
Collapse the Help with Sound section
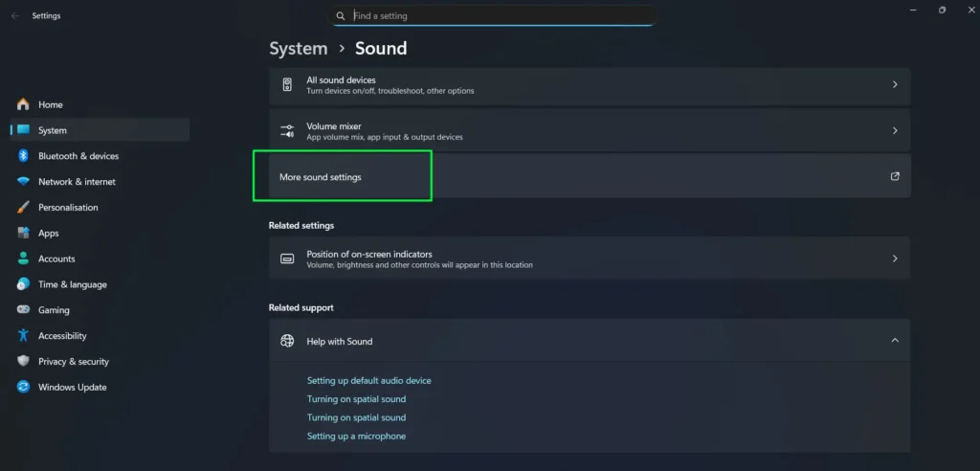(x=895, y=340)
